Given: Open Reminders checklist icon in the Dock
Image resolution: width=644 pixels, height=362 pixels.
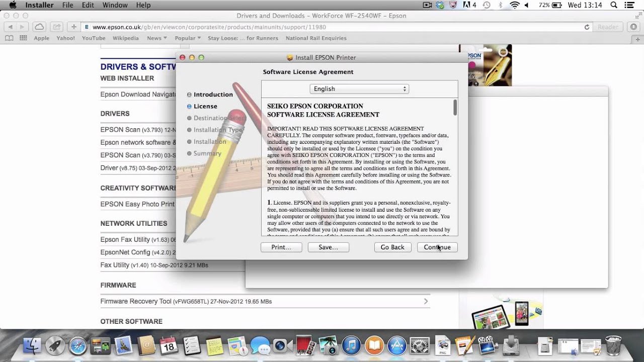Looking at the screenshot, I should 192,345.
